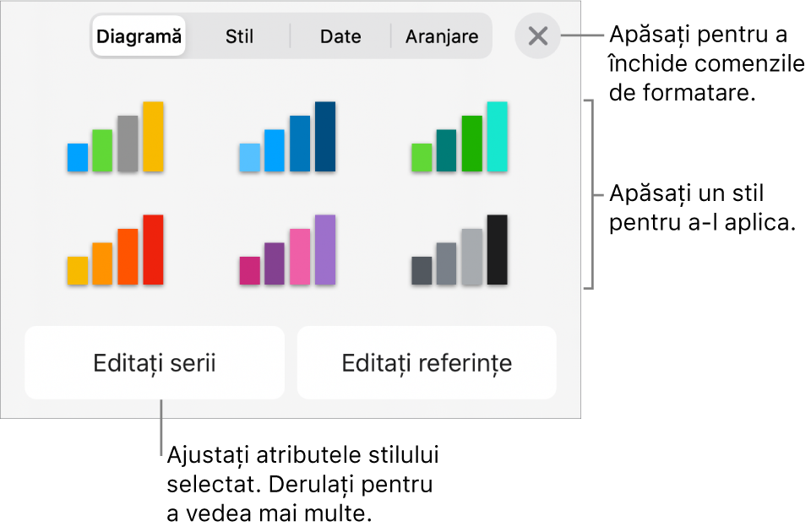This screenshot has width=811, height=532.
Task: Apply the blue shades chart style
Action: (287, 138)
